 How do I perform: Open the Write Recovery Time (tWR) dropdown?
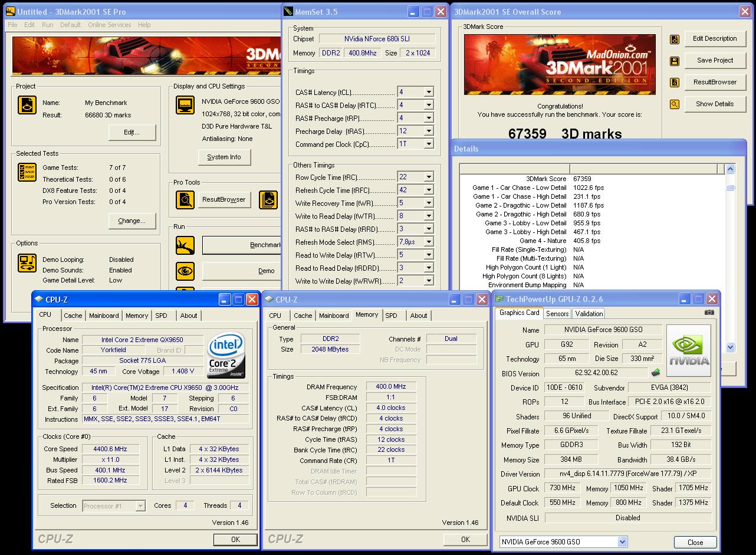pos(429,203)
